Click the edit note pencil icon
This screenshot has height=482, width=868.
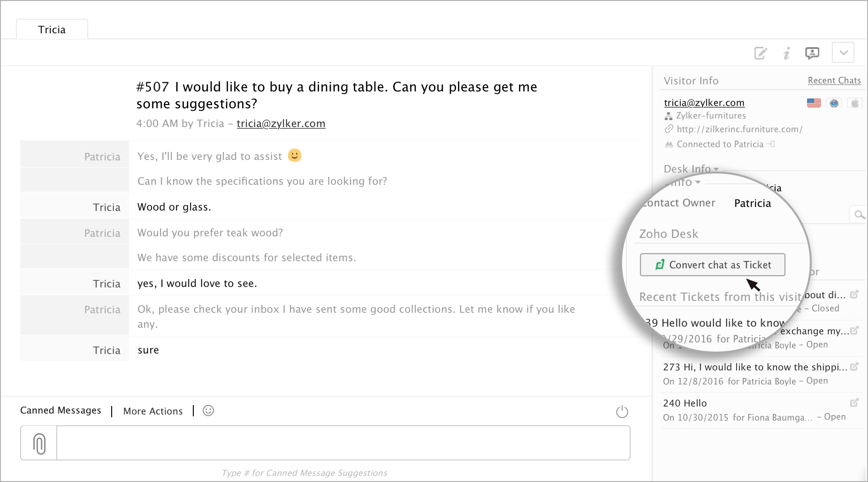761,53
